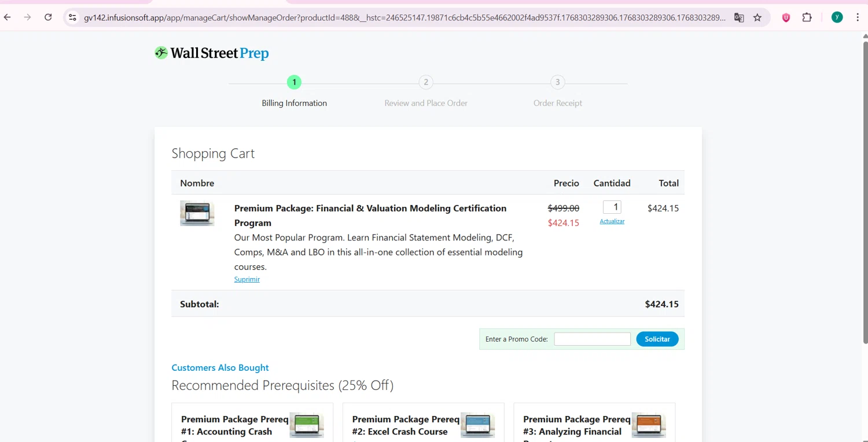This screenshot has width=868, height=442.
Task: Click the translate page icon
Action: tap(739, 17)
